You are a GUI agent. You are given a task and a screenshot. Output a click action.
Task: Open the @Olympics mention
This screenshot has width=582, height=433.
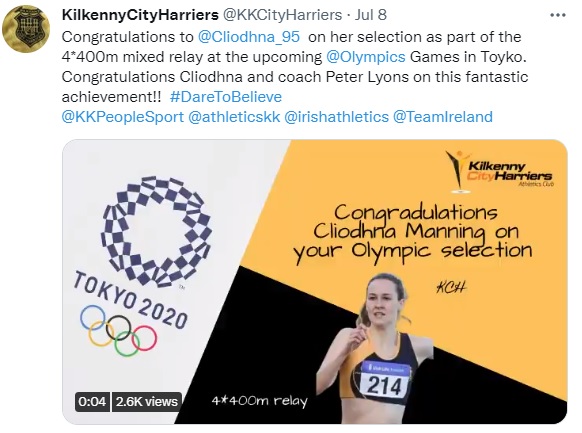coord(366,57)
